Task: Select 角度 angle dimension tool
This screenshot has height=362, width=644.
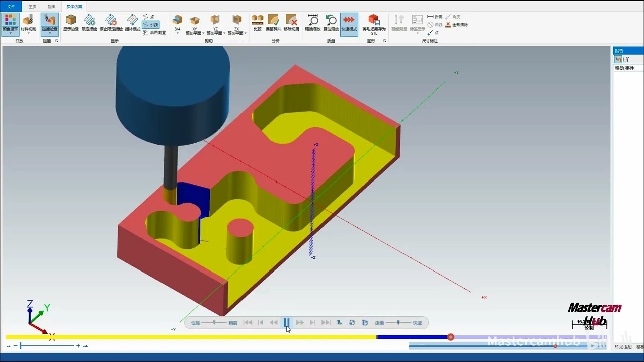Action: 453,17
